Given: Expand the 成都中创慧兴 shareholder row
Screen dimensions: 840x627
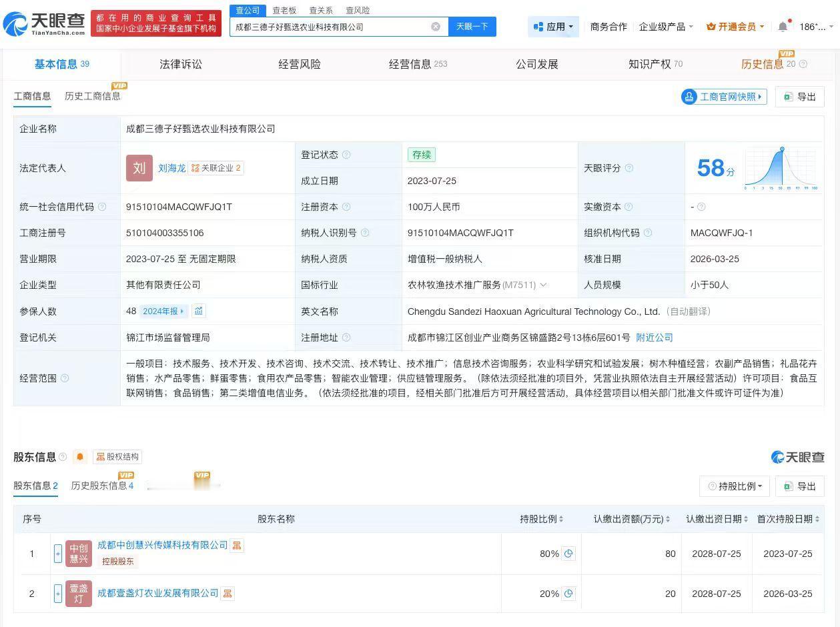Looking at the screenshot, I should [58, 554].
